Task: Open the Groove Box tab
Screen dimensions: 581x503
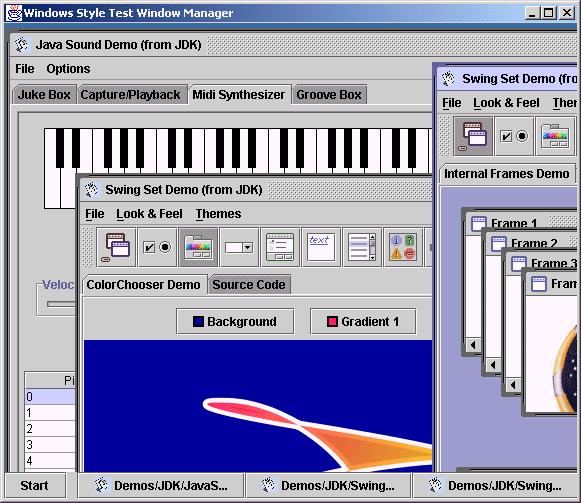Action: point(329,95)
